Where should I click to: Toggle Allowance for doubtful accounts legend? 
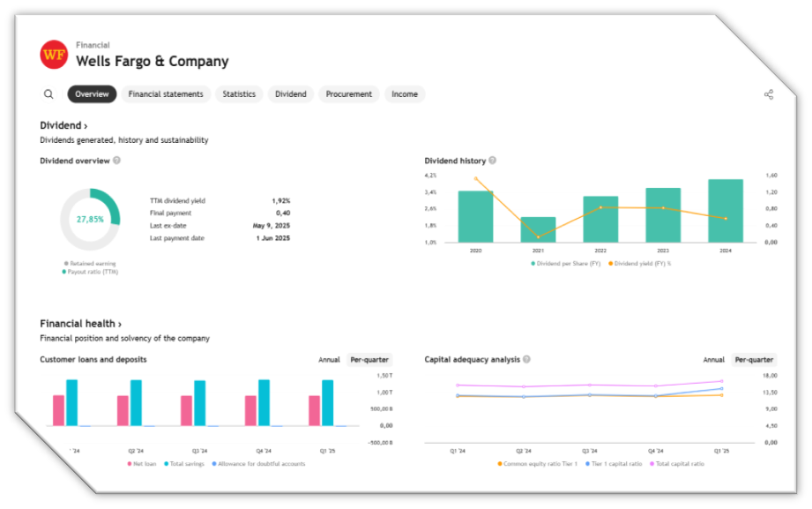(x=259, y=464)
